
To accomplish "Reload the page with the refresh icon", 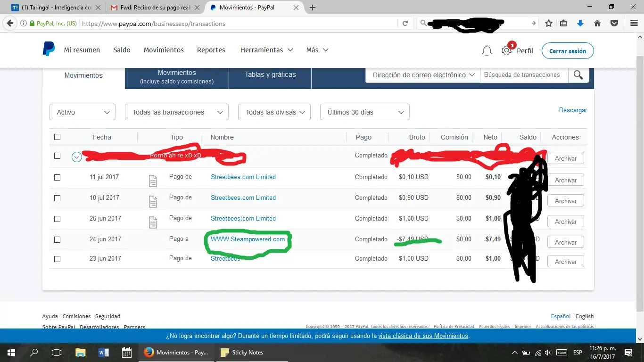I will pyautogui.click(x=405, y=23).
